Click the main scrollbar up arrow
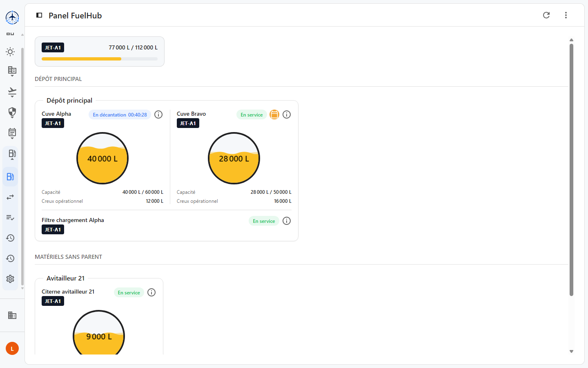588x368 pixels. 571,40
